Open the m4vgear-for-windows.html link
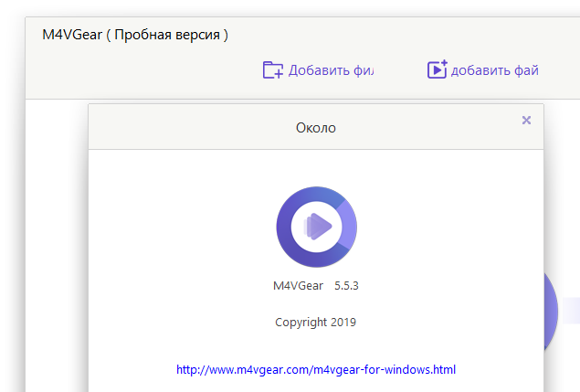This screenshot has height=392, width=580. (x=316, y=369)
